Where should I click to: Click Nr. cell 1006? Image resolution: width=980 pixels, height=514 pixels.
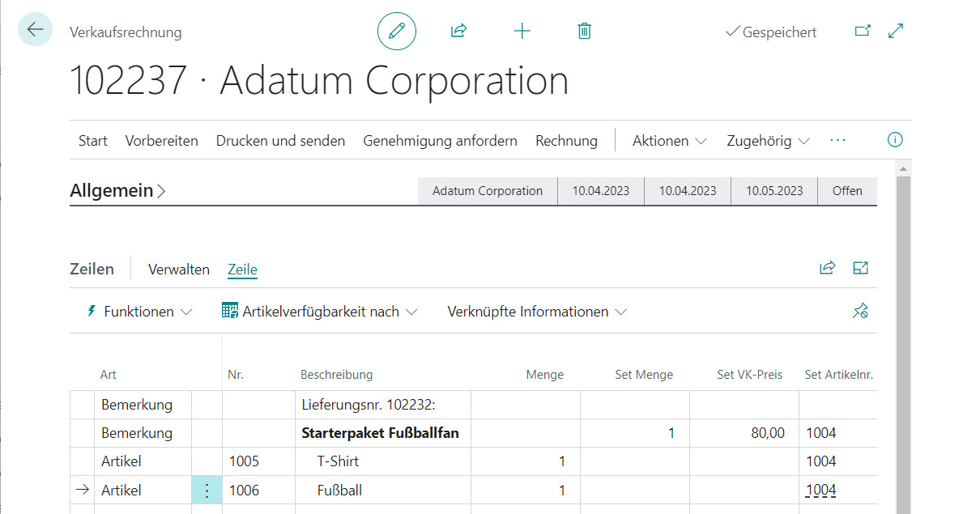pyautogui.click(x=258, y=491)
